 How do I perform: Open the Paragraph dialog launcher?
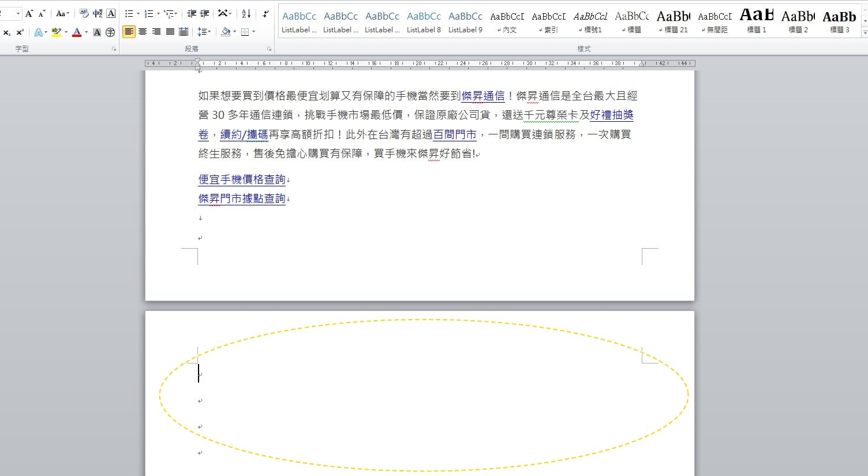(269, 49)
